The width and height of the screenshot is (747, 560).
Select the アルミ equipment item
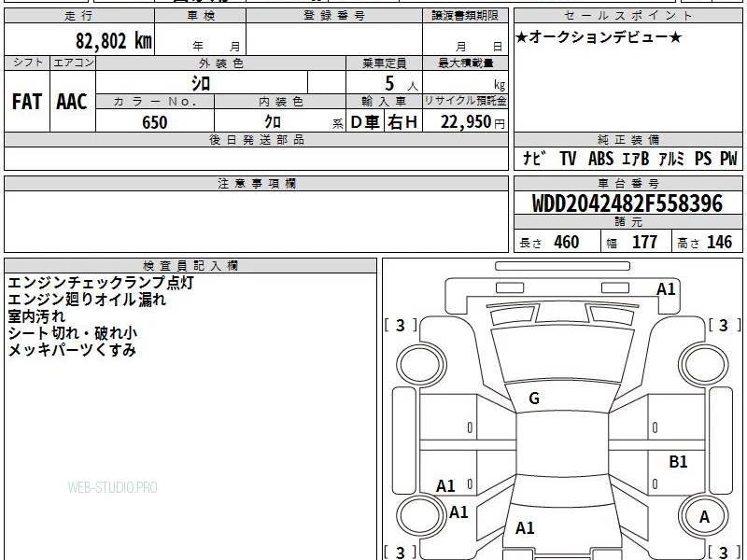[671, 158]
